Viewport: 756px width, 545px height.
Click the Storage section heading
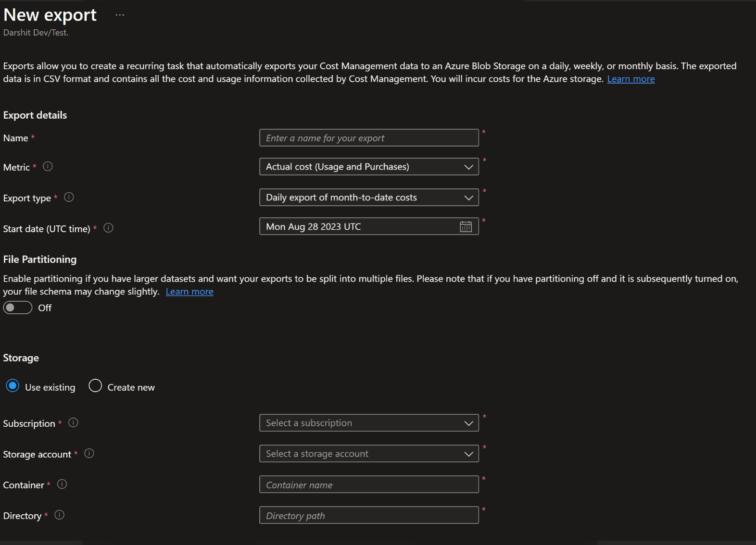tap(21, 358)
